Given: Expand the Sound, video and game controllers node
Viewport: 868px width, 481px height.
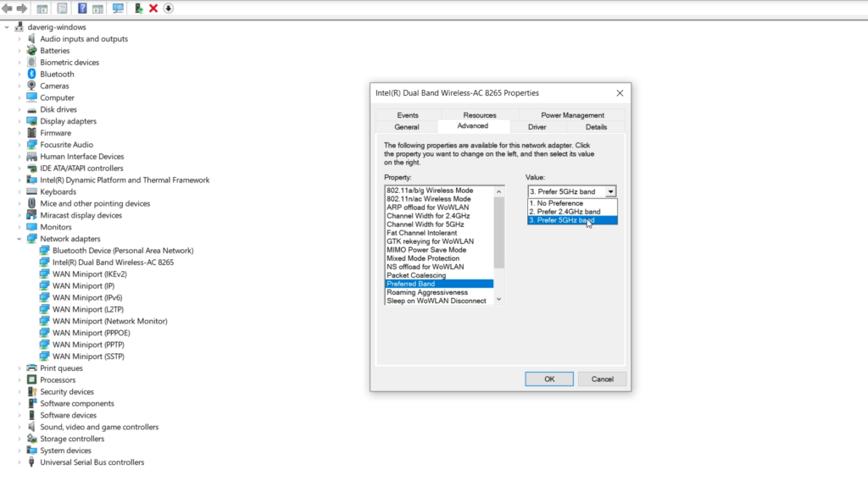Looking at the screenshot, I should 19,427.
